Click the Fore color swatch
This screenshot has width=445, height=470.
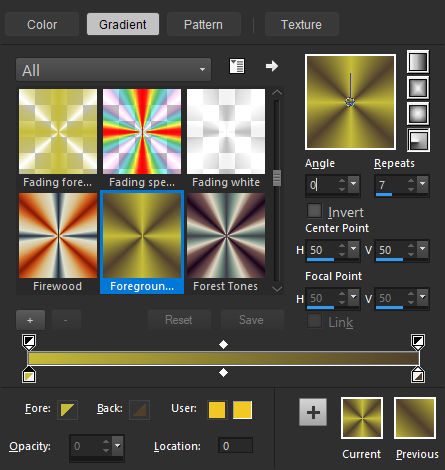pyautogui.click(x=67, y=410)
